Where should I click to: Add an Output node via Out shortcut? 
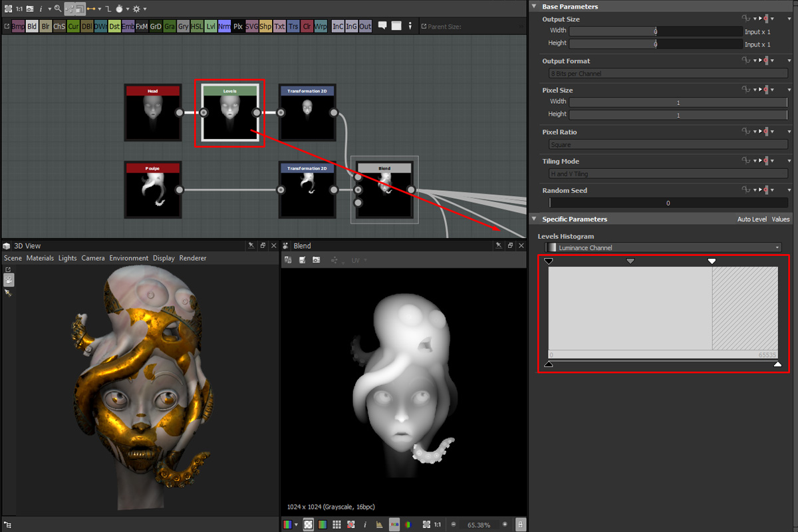366,27
